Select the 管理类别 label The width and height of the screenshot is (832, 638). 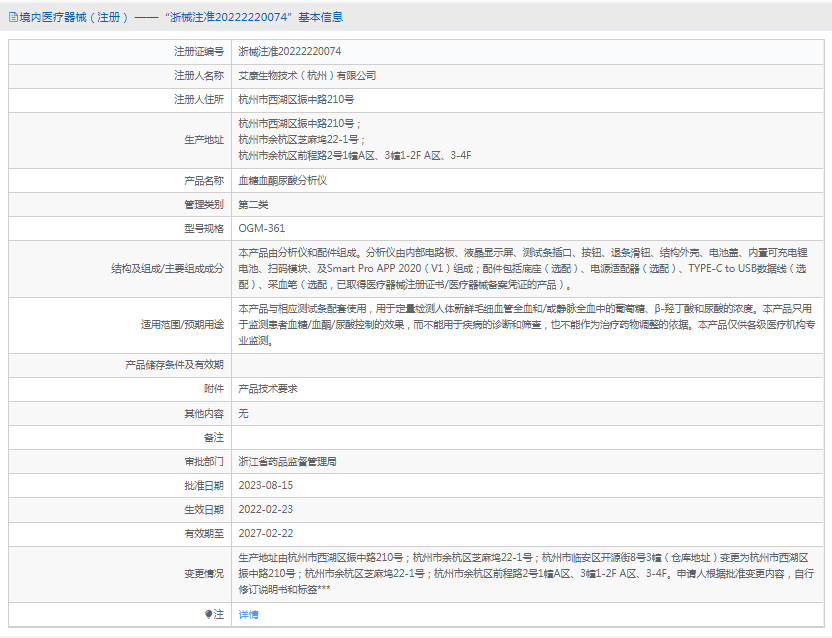pos(204,204)
